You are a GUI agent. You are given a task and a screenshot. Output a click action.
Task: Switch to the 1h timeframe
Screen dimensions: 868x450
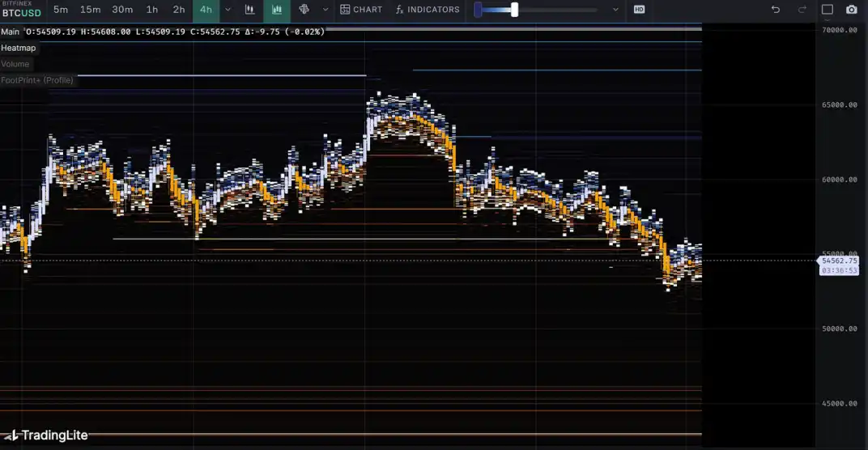152,10
